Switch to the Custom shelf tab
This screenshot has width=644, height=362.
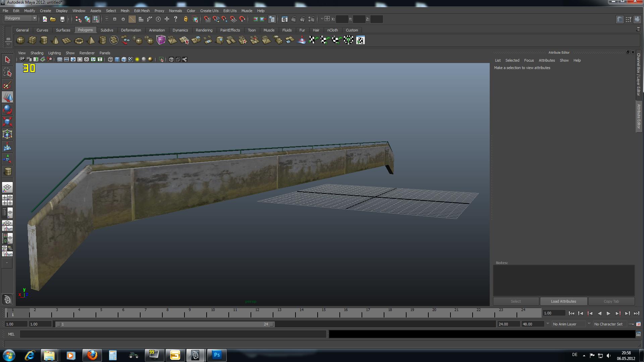(352, 30)
